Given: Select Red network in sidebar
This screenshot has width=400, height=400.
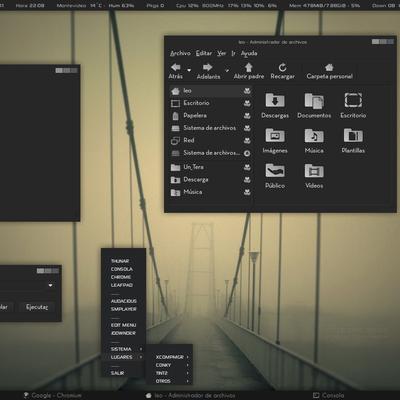Looking at the screenshot, I should coord(211,141).
